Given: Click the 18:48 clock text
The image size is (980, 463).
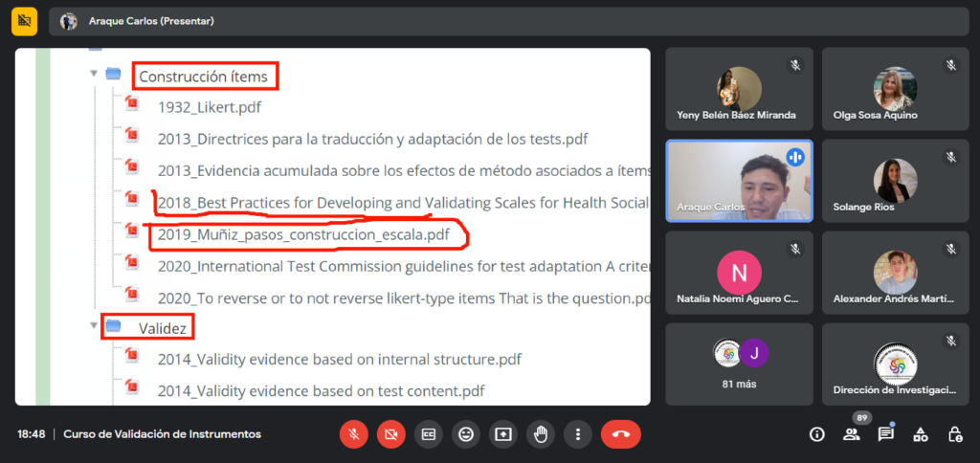Looking at the screenshot, I should tap(32, 434).
